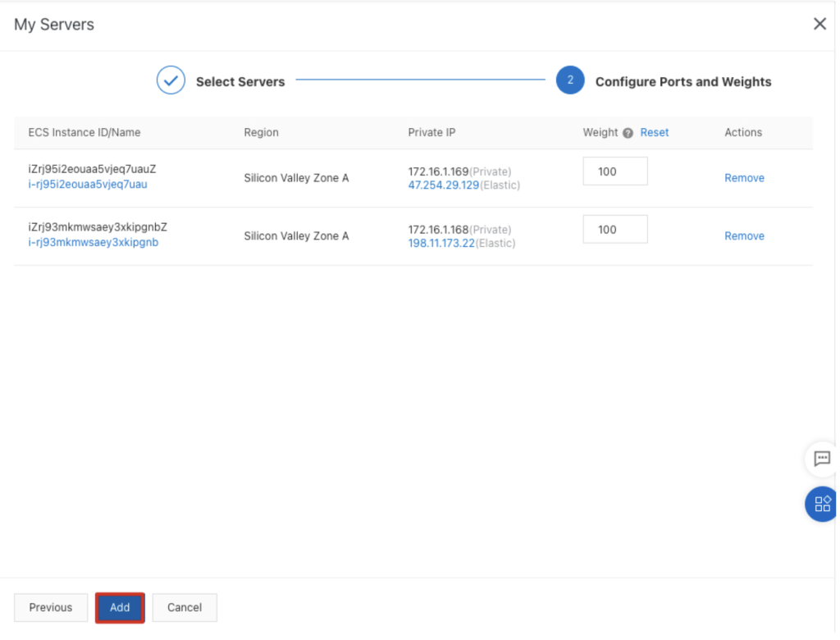The image size is (840, 640).
Task: Click the Private IP column header
Action: [431, 132]
